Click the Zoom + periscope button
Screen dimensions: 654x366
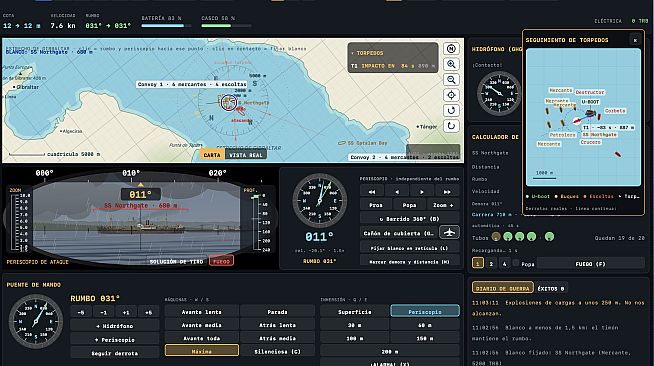(x=443, y=205)
